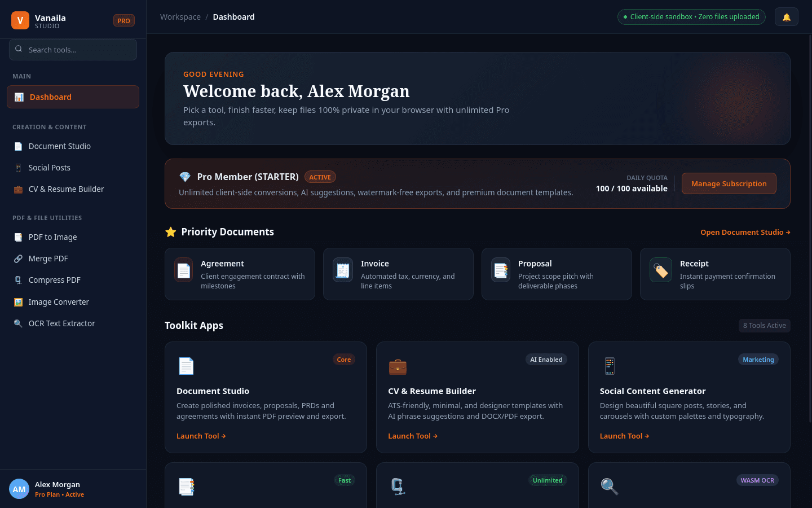Open PDF to Image utility

click(x=73, y=237)
